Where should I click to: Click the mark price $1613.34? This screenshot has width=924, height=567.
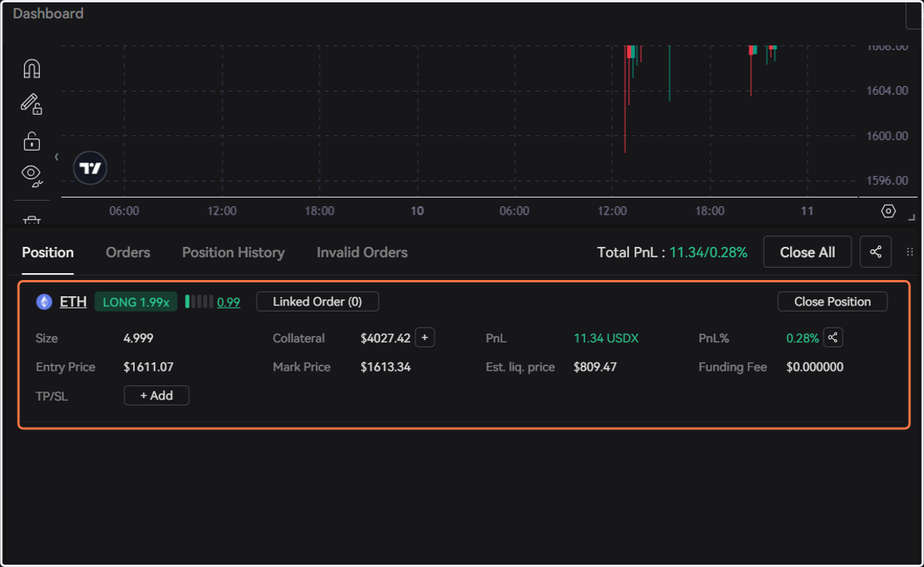coord(386,367)
